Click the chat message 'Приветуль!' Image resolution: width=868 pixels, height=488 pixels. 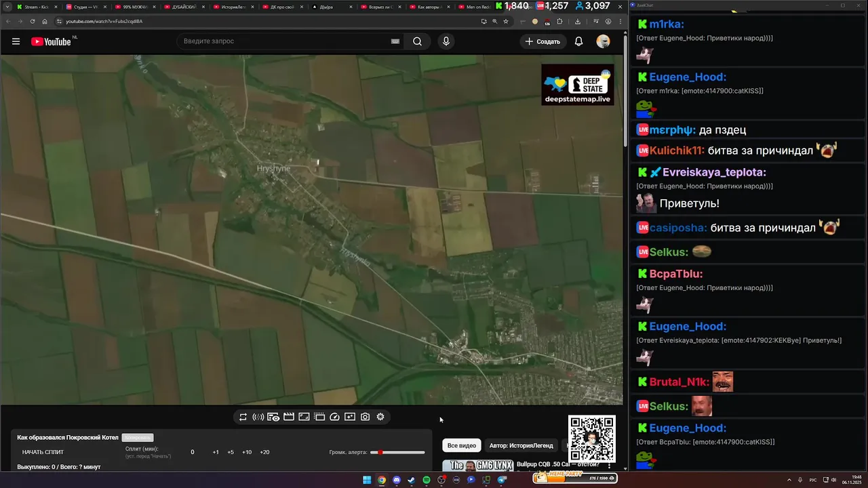pos(690,203)
